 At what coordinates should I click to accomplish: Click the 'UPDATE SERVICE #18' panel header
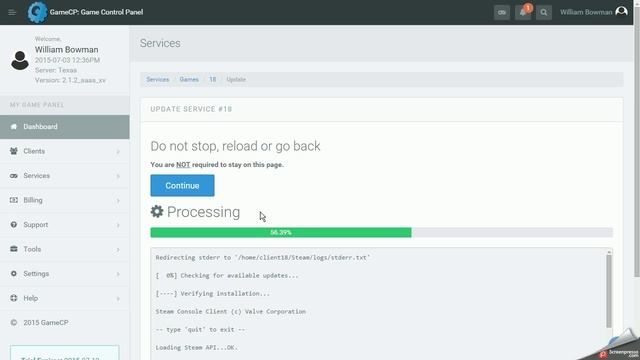pyautogui.click(x=191, y=109)
